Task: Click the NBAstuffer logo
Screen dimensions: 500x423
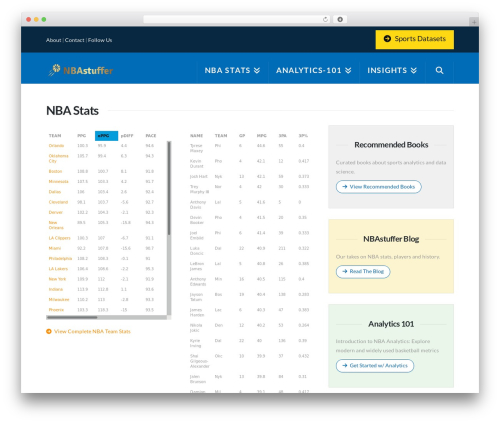Action: click(81, 70)
